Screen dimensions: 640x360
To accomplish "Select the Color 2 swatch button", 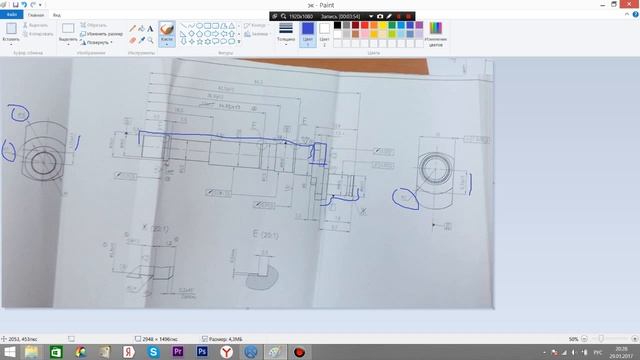I will pos(324,34).
